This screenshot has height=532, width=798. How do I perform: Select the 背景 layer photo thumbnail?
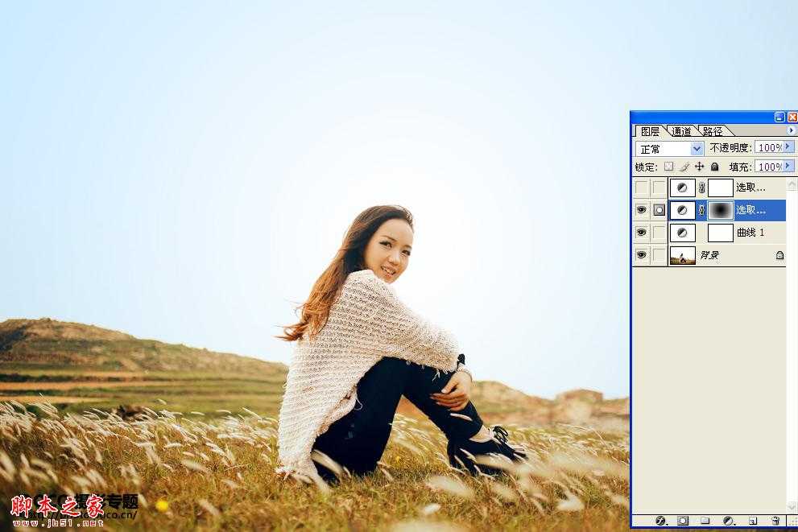click(x=683, y=255)
